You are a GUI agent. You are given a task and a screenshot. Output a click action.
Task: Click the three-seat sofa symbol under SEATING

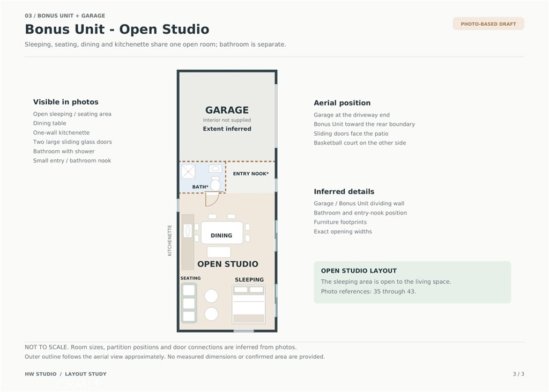(x=189, y=303)
